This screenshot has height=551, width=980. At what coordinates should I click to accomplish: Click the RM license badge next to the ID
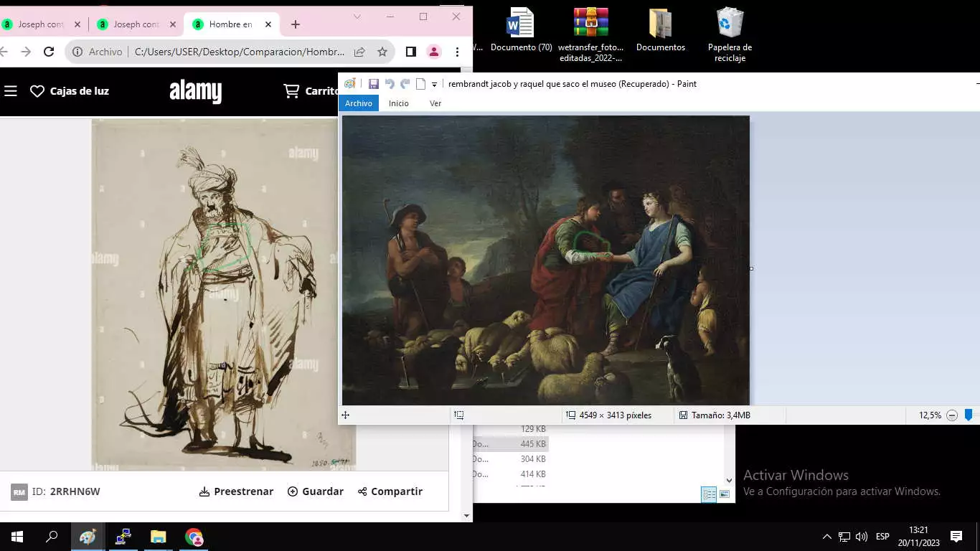tap(19, 492)
